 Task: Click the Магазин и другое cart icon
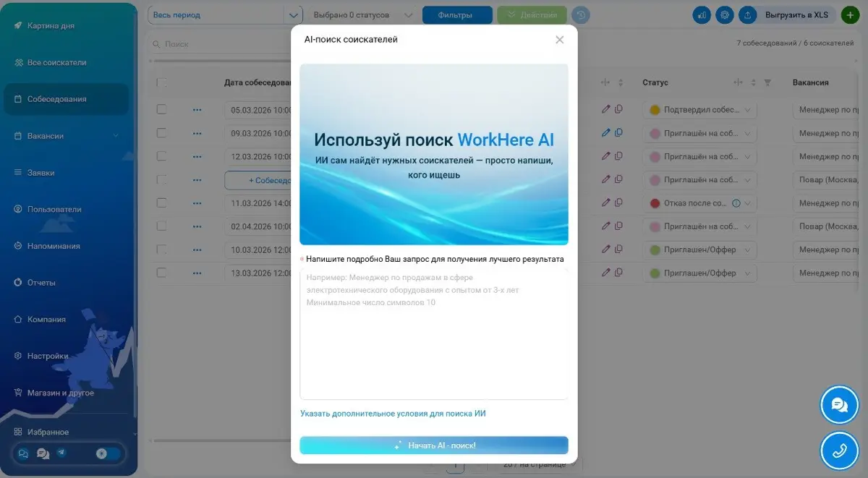click(x=19, y=393)
